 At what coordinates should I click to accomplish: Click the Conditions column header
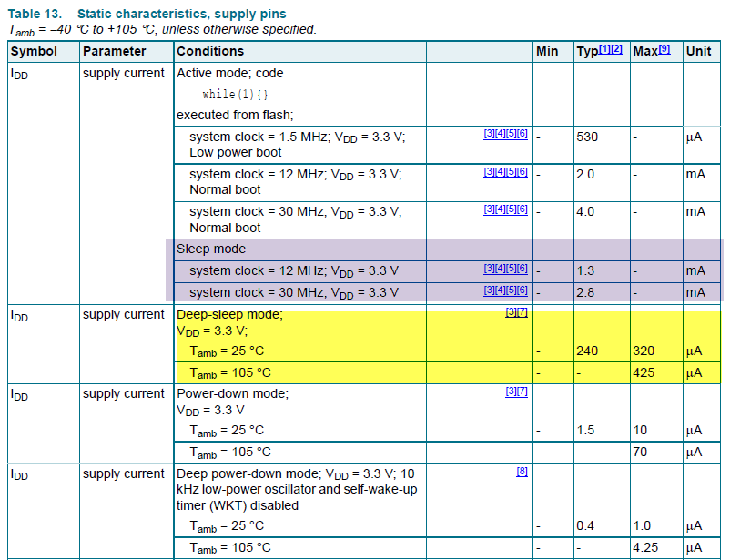pos(210,51)
